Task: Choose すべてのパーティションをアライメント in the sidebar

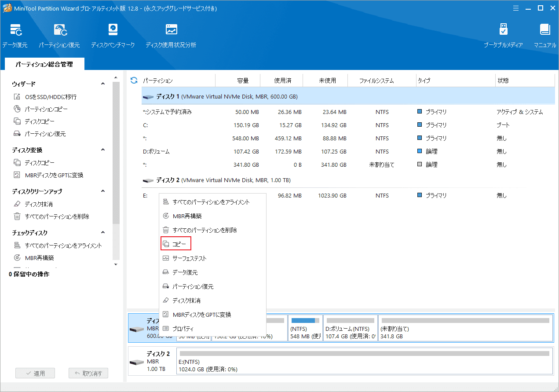Action: (x=58, y=245)
